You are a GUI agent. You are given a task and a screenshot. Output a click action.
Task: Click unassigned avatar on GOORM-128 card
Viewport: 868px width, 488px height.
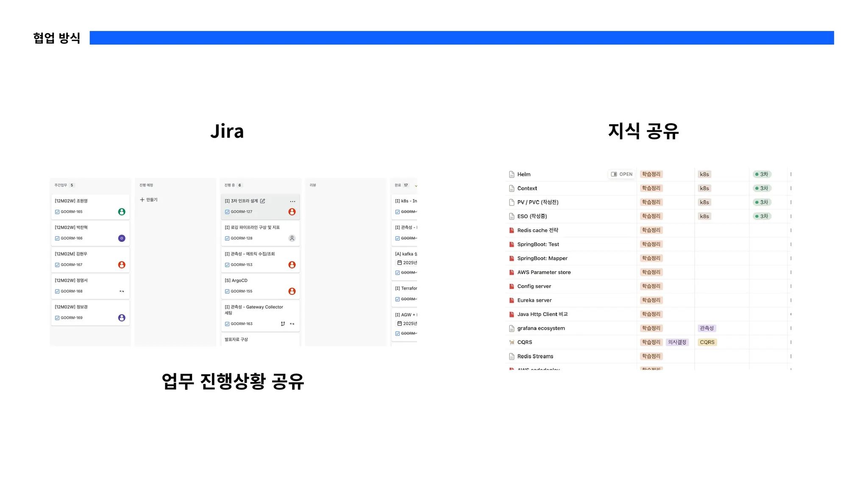click(292, 238)
